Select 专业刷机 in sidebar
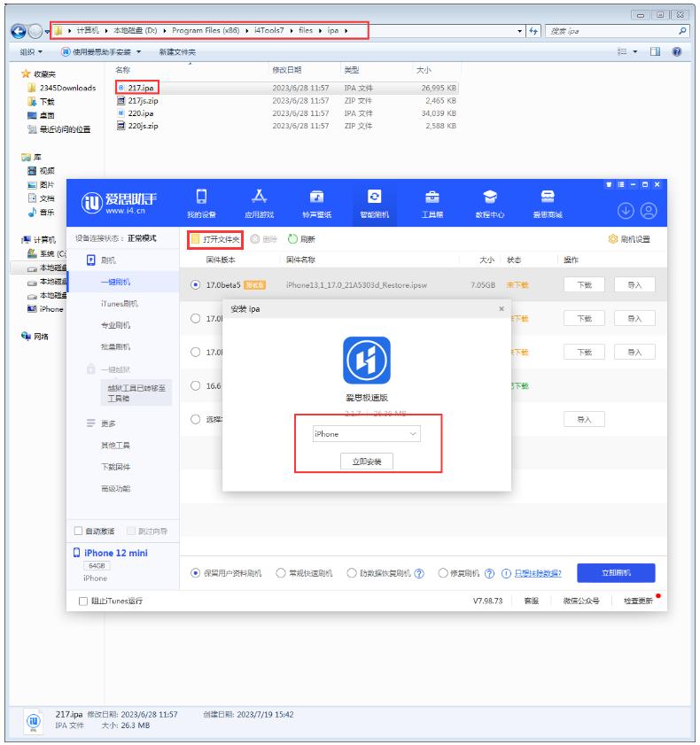 pyautogui.click(x=115, y=325)
